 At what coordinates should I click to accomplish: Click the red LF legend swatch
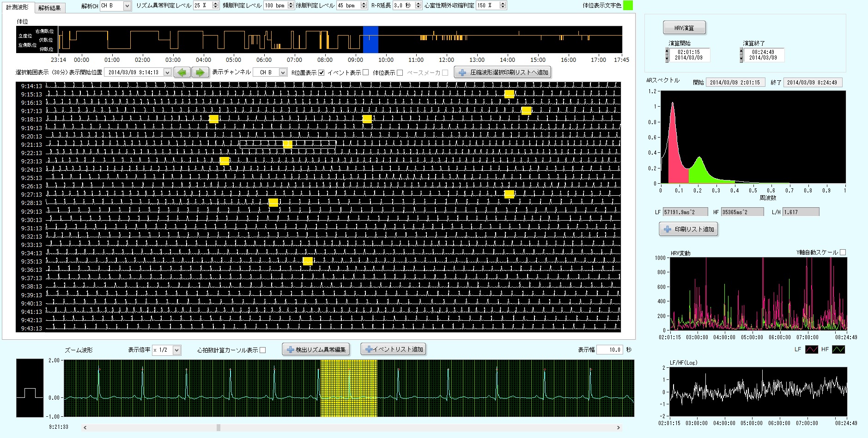812,349
